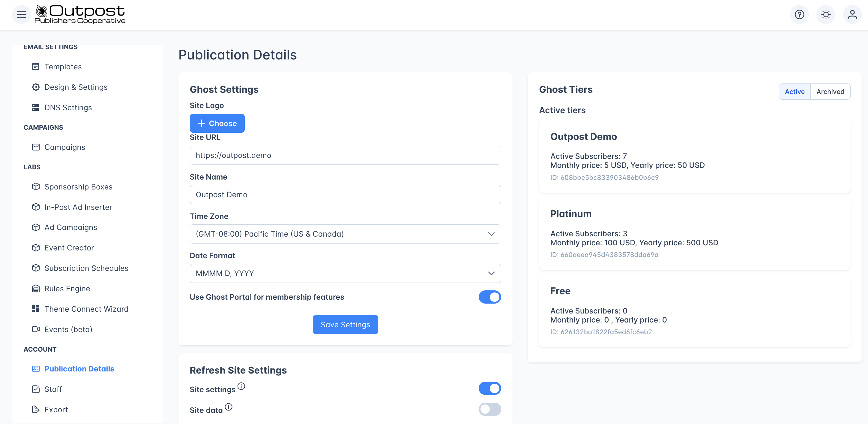
Task: Open the Time Zone dropdown
Action: [x=346, y=234]
